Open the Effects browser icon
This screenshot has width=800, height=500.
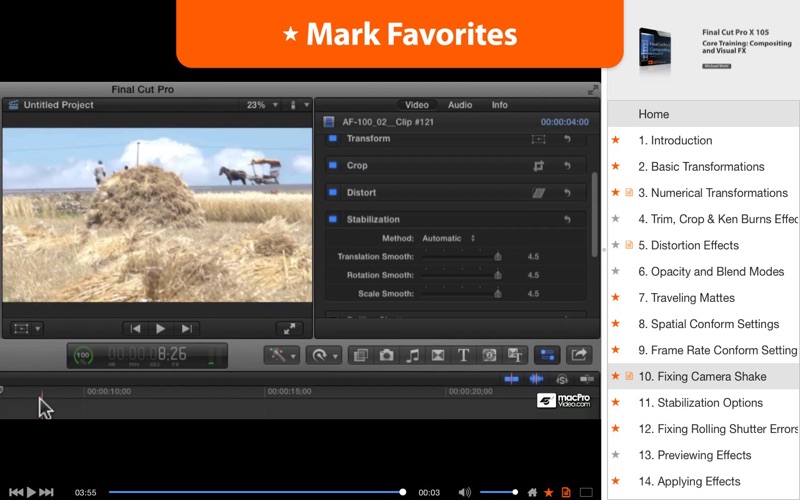click(361, 355)
